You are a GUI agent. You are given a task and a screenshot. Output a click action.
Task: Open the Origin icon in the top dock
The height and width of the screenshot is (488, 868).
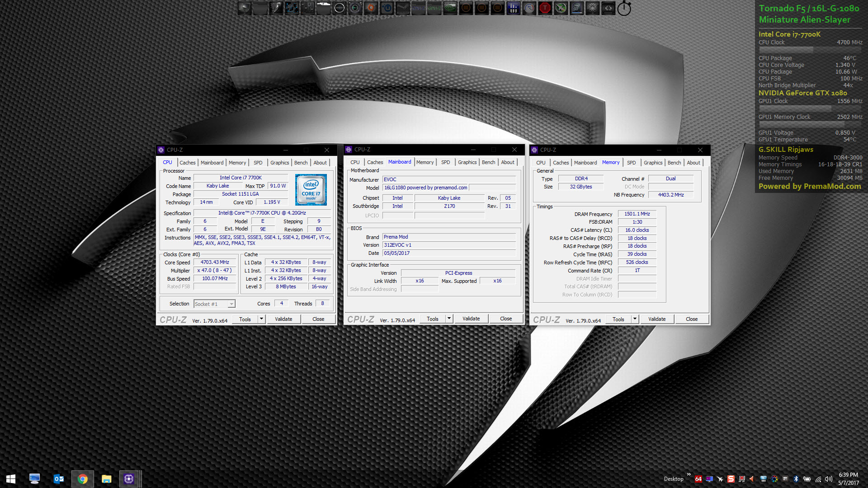click(371, 8)
